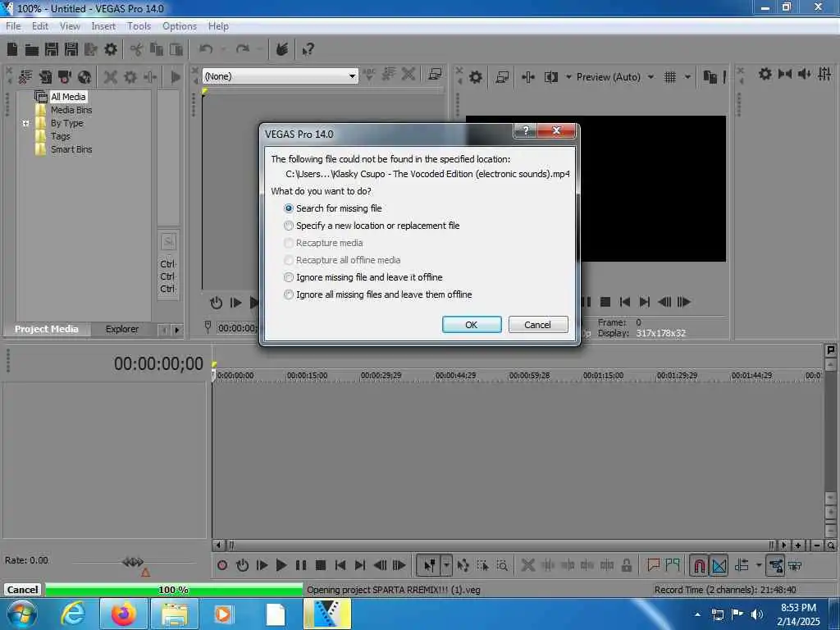Open the Edit Tool selector dropdown arrow

(x=446, y=565)
